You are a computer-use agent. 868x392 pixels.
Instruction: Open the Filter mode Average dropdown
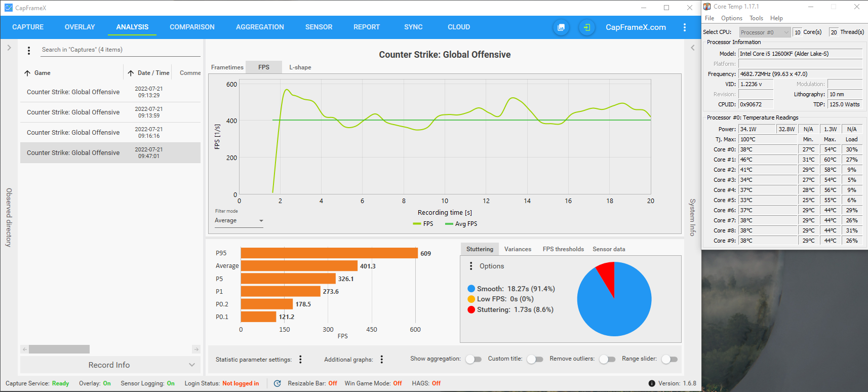pyautogui.click(x=239, y=221)
